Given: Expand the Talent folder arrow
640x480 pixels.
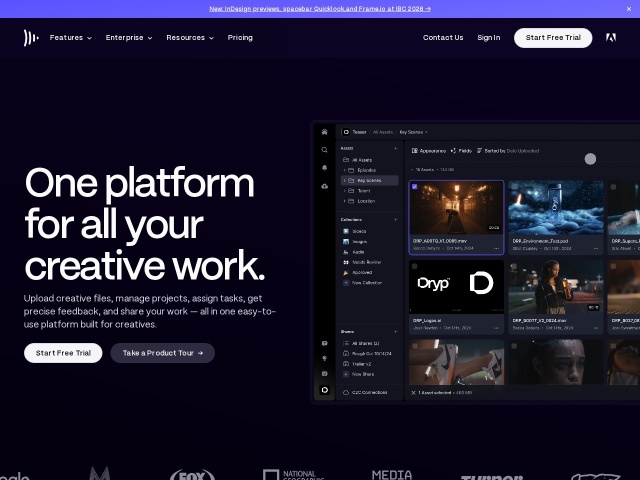Looking at the screenshot, I should (344, 191).
